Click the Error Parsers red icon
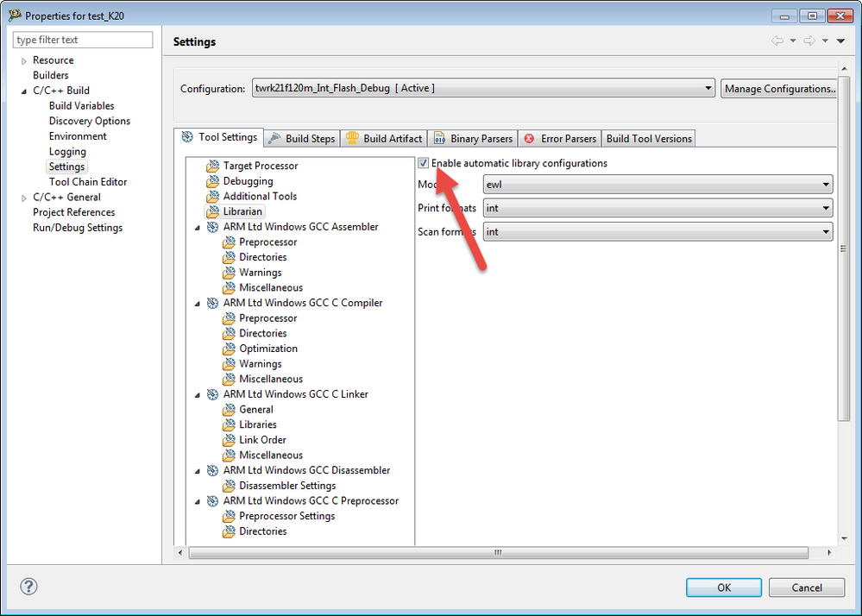 pyautogui.click(x=529, y=139)
